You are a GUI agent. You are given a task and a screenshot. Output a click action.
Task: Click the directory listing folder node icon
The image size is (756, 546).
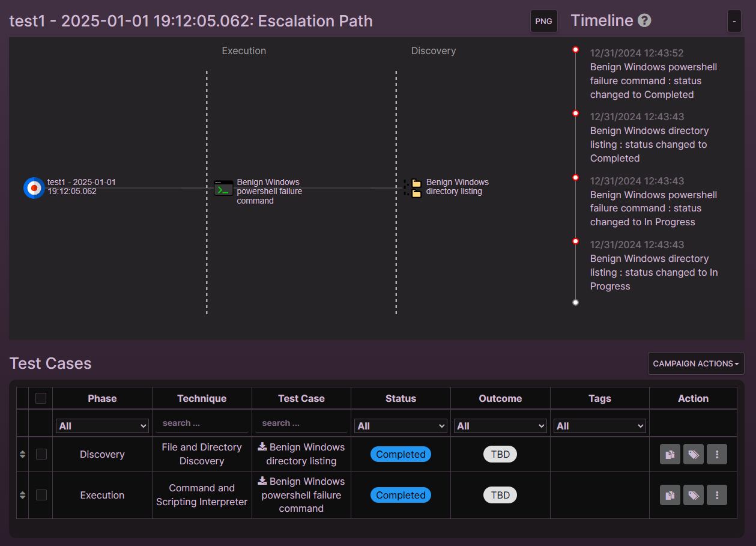click(415, 188)
